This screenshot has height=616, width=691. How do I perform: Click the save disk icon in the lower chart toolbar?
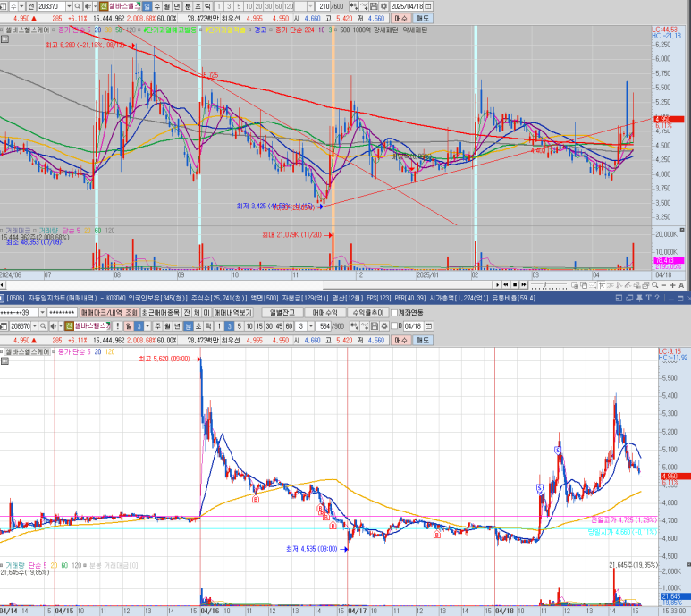pyautogui.click(x=375, y=326)
